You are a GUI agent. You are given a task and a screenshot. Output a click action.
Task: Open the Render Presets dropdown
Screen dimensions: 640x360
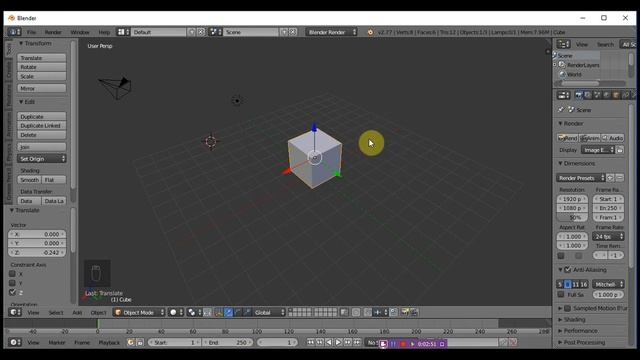[x=580, y=178]
